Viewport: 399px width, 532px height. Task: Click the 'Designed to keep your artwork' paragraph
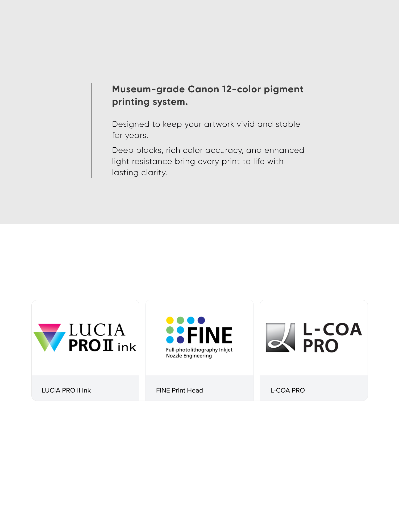click(x=206, y=130)
